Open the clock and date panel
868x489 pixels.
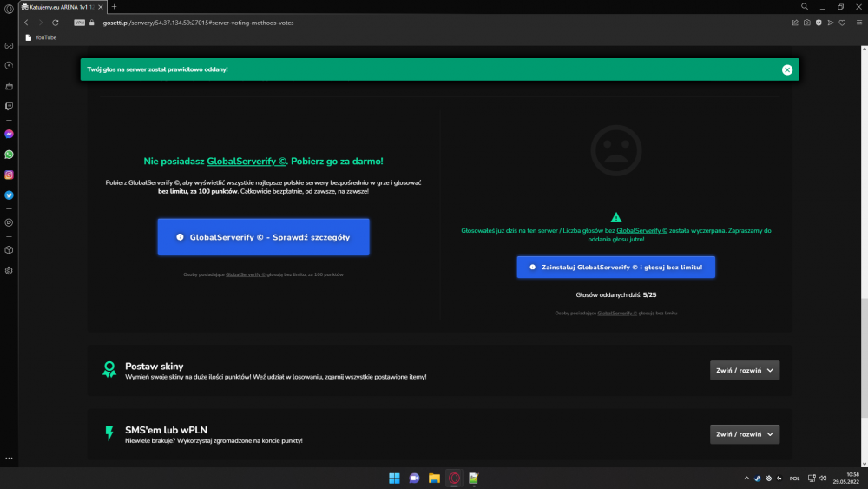(848, 479)
